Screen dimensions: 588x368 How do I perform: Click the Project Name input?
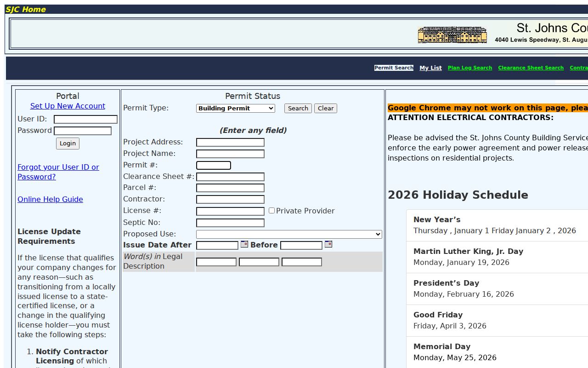(230, 154)
